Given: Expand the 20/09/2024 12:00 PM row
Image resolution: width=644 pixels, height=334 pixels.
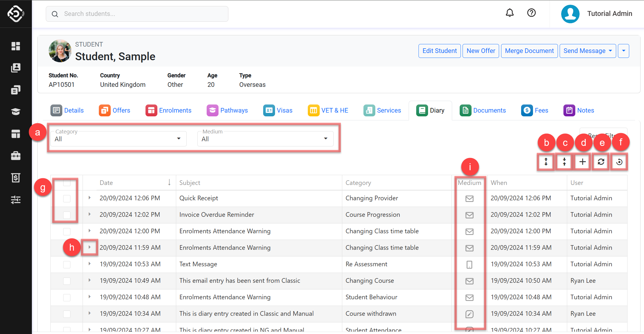Looking at the screenshot, I should [90, 231].
